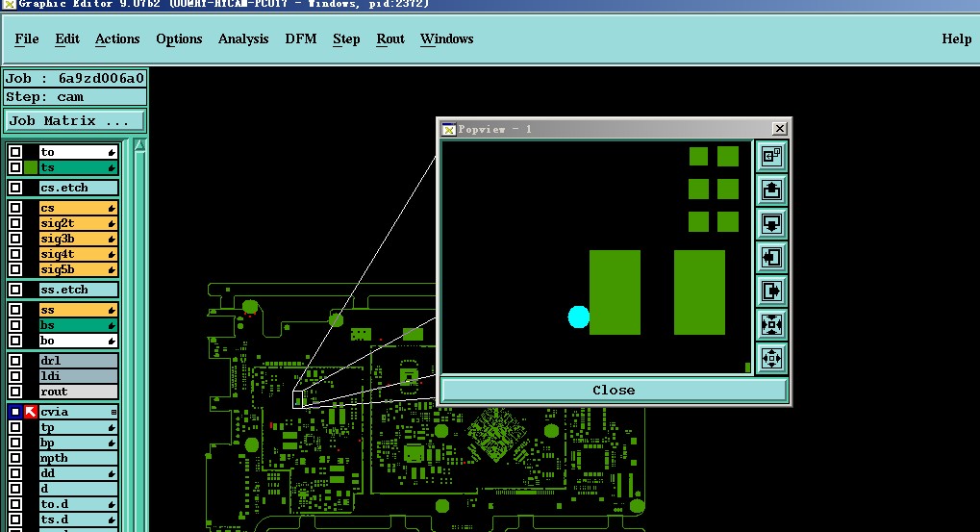
Task: Pan the Popview left with the left-arrow icon
Action: (x=771, y=257)
